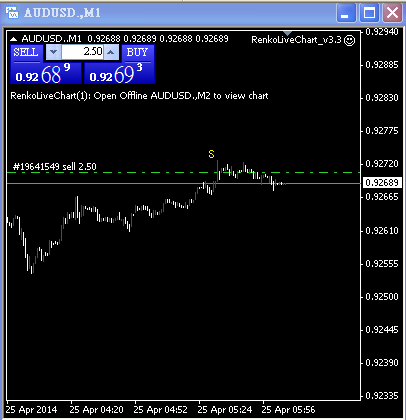Click the #19641549 sell 2.50 order label
The width and height of the screenshot is (406, 420).
[55, 166]
